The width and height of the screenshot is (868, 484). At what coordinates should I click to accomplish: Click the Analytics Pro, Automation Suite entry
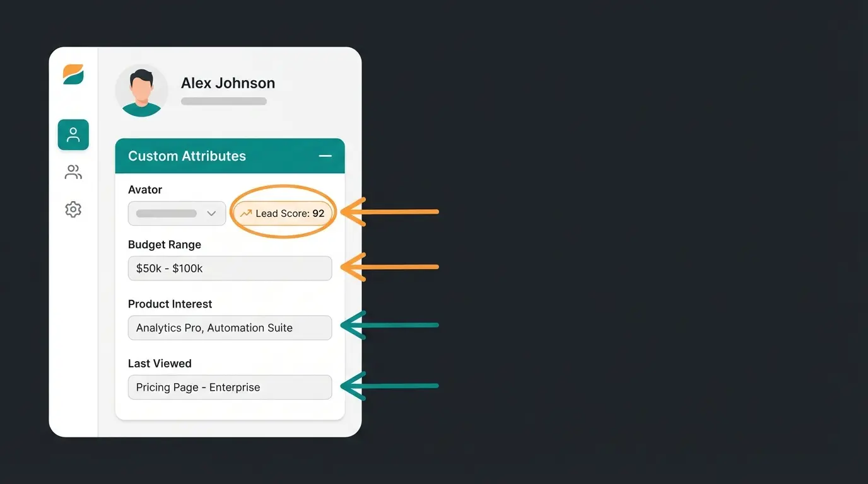coord(230,328)
